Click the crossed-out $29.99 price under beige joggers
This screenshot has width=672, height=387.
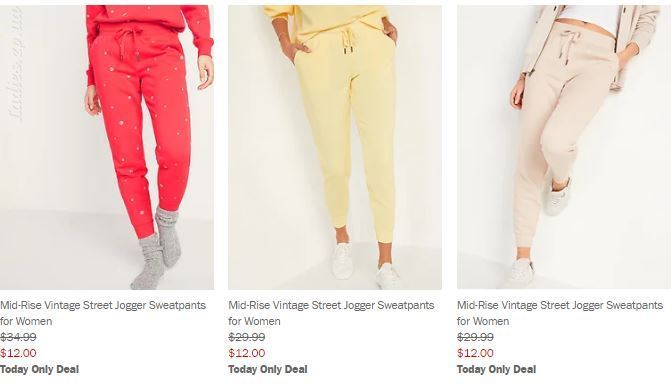(x=475, y=337)
